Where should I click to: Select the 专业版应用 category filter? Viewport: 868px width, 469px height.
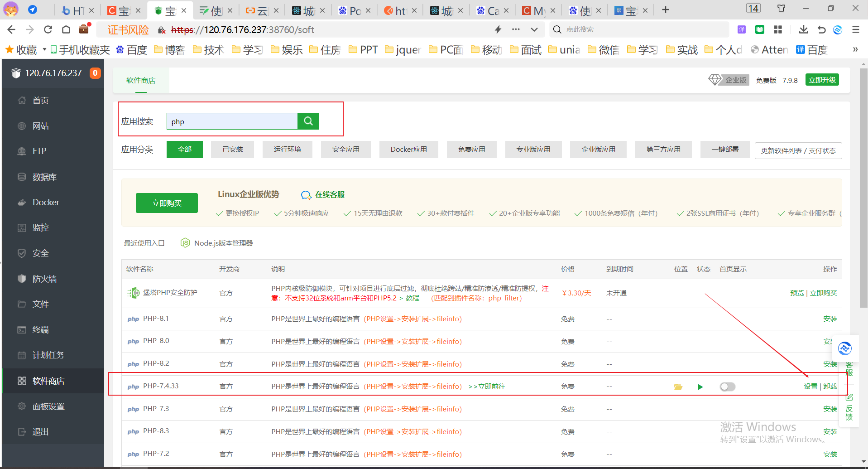pos(533,149)
